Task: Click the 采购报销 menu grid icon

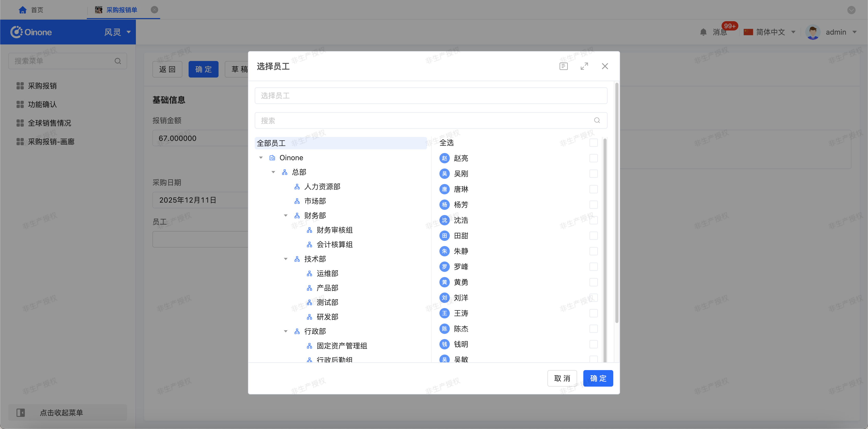Action: coord(20,86)
